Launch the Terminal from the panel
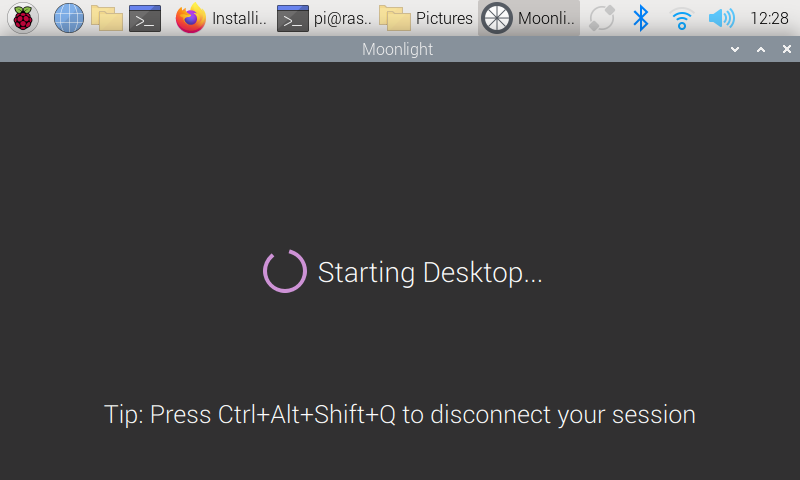 click(x=145, y=18)
